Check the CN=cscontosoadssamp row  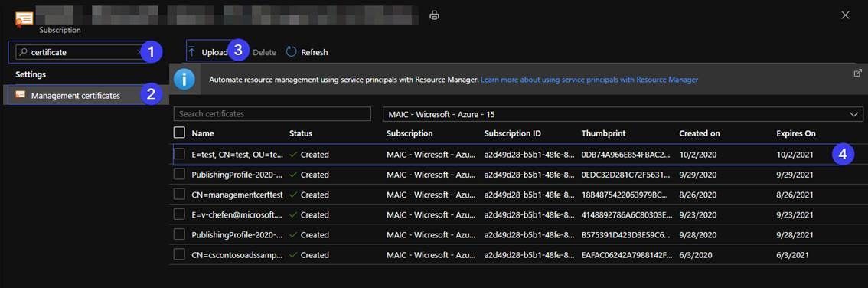[x=179, y=255]
